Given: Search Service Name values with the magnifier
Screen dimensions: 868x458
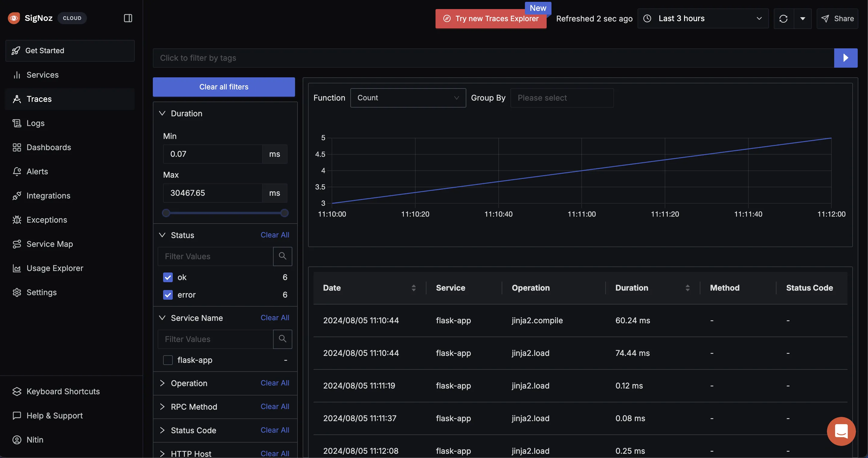Looking at the screenshot, I should click(x=282, y=339).
